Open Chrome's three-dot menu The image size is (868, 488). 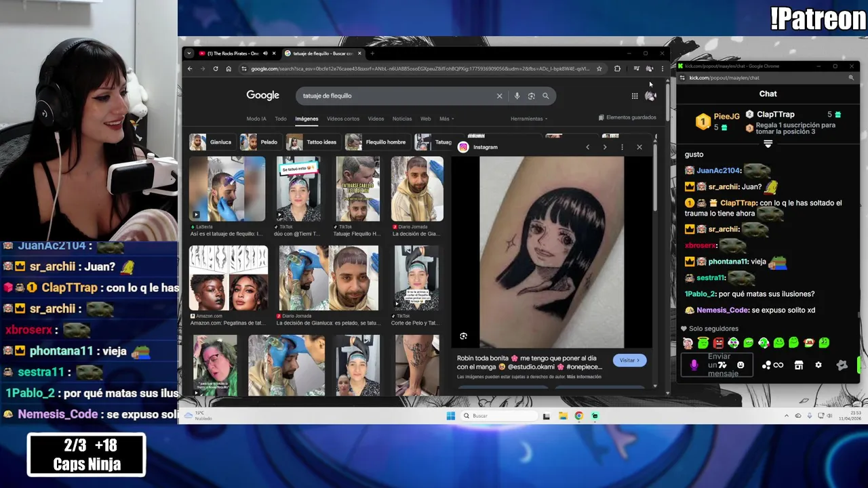click(663, 68)
